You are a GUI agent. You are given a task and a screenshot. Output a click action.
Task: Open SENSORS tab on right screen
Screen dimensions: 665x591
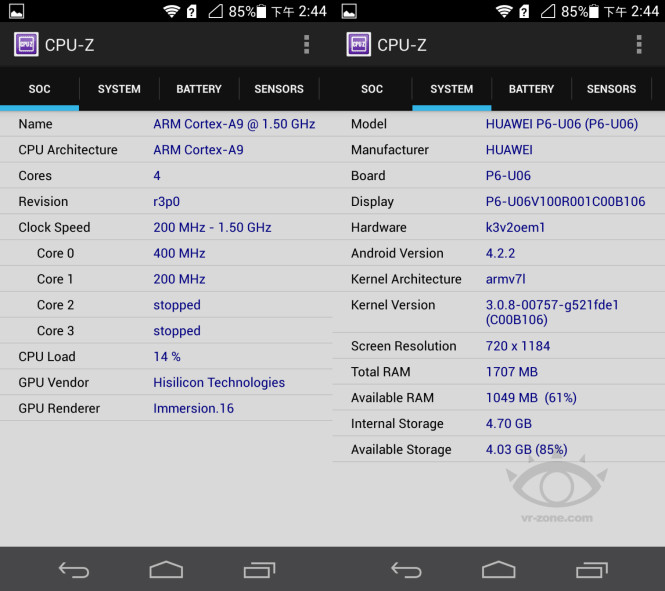[612, 89]
